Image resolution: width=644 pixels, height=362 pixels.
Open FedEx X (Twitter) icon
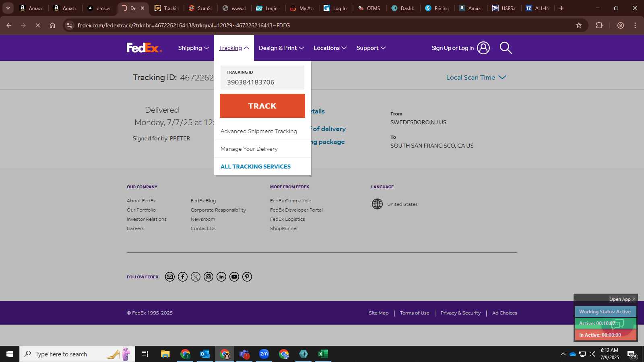196,277
